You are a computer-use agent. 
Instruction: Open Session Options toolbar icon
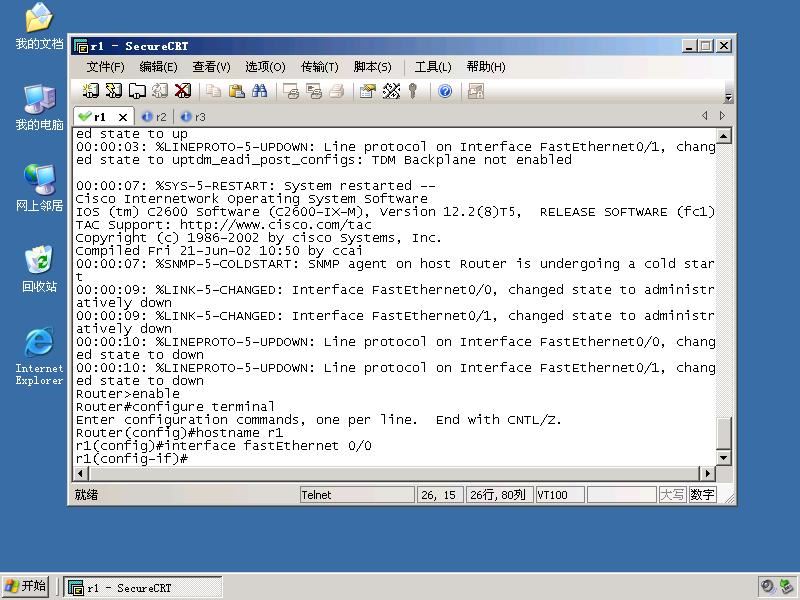pyautogui.click(x=367, y=91)
